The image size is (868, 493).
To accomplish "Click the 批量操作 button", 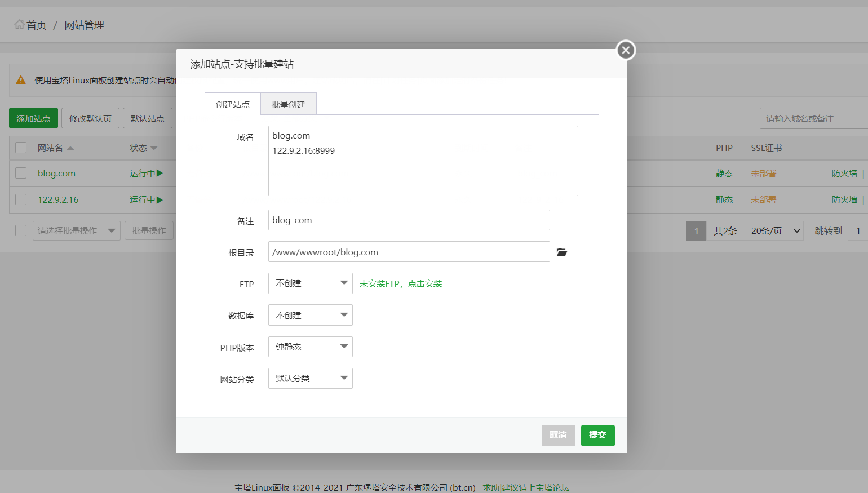I will (x=149, y=230).
